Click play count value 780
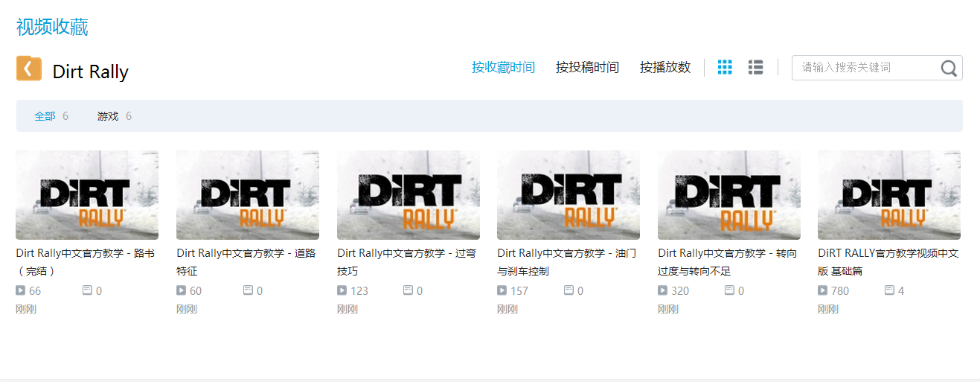Image resolution: width=980 pixels, height=382 pixels. 840,290
